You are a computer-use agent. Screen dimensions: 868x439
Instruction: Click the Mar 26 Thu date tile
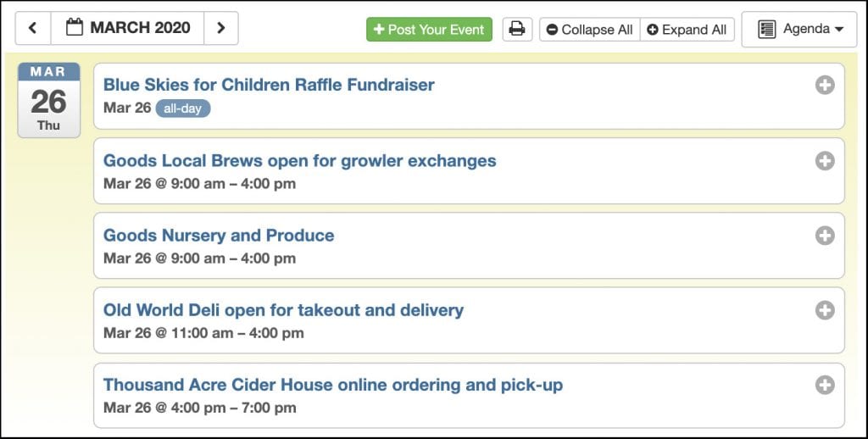(x=48, y=100)
